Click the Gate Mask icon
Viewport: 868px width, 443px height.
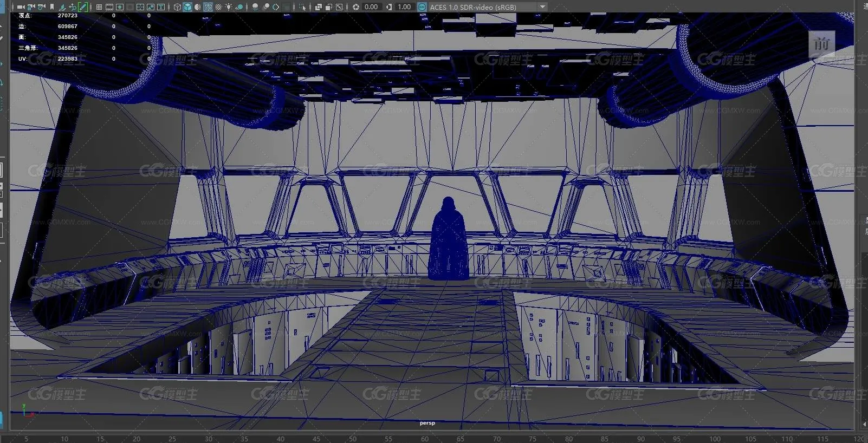[131, 7]
